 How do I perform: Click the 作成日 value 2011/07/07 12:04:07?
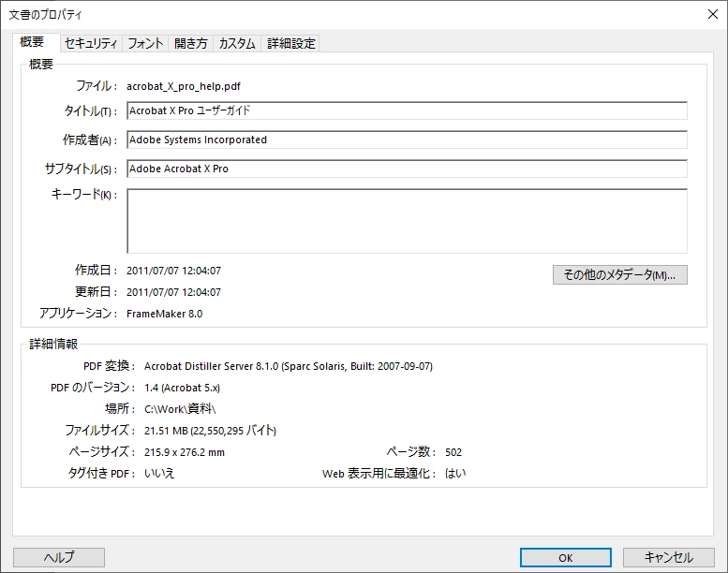[173, 271]
